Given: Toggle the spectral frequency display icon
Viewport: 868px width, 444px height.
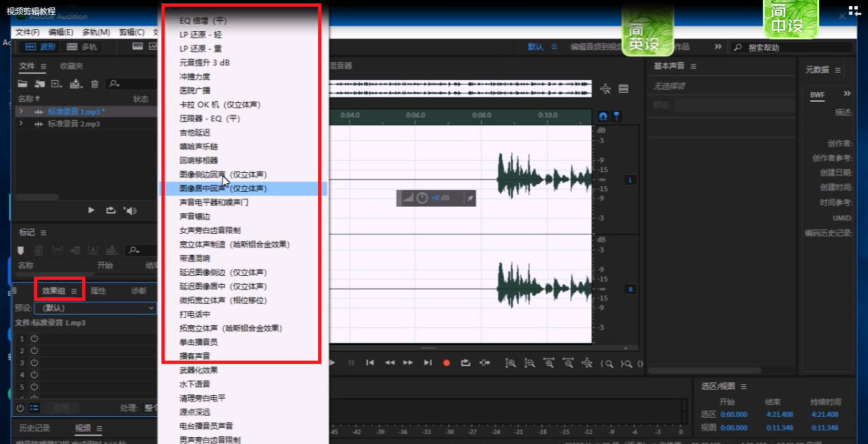Looking at the screenshot, I should [138, 47].
